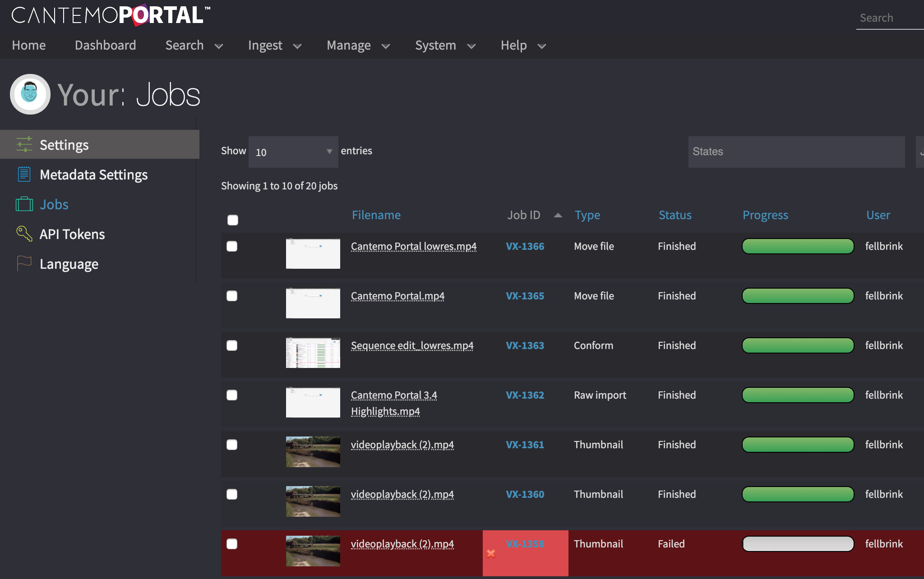Open API Tokens in the sidebar
This screenshot has height=579, width=924.
[x=72, y=234]
